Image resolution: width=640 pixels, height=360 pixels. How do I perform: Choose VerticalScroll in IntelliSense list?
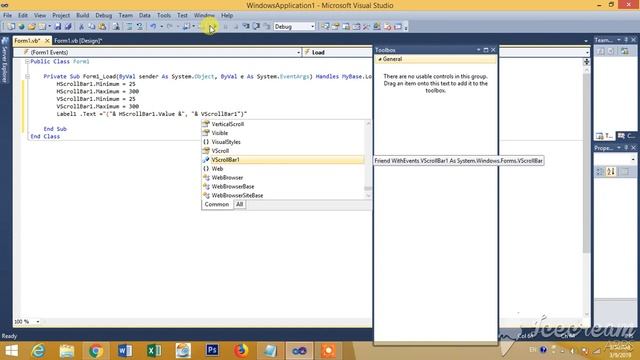click(283, 124)
